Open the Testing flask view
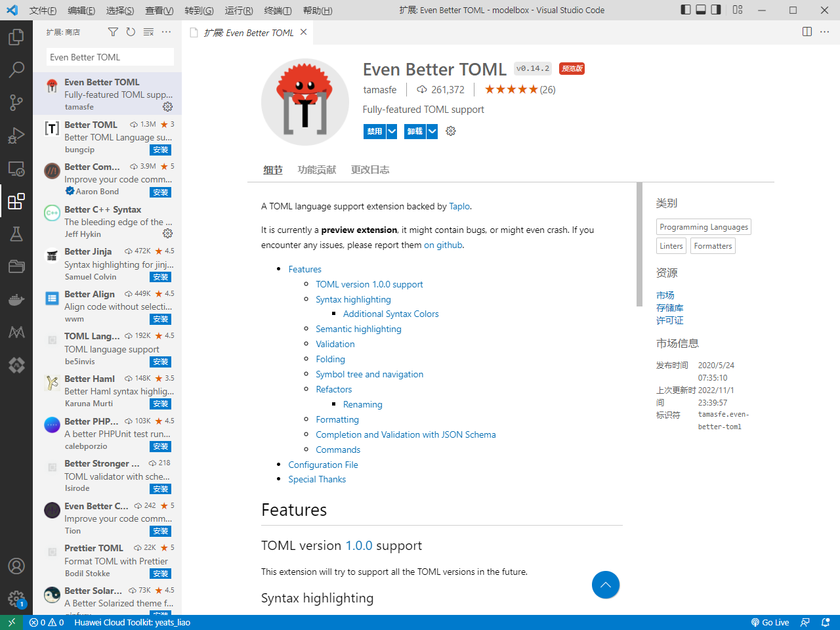The height and width of the screenshot is (630, 840). point(16,234)
